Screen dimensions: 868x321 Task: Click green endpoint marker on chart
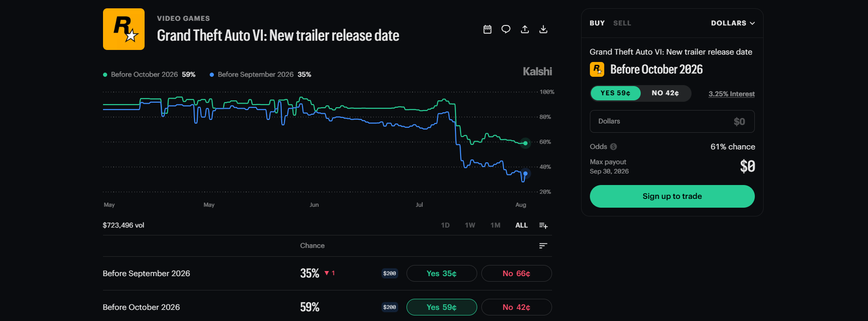[x=525, y=143]
